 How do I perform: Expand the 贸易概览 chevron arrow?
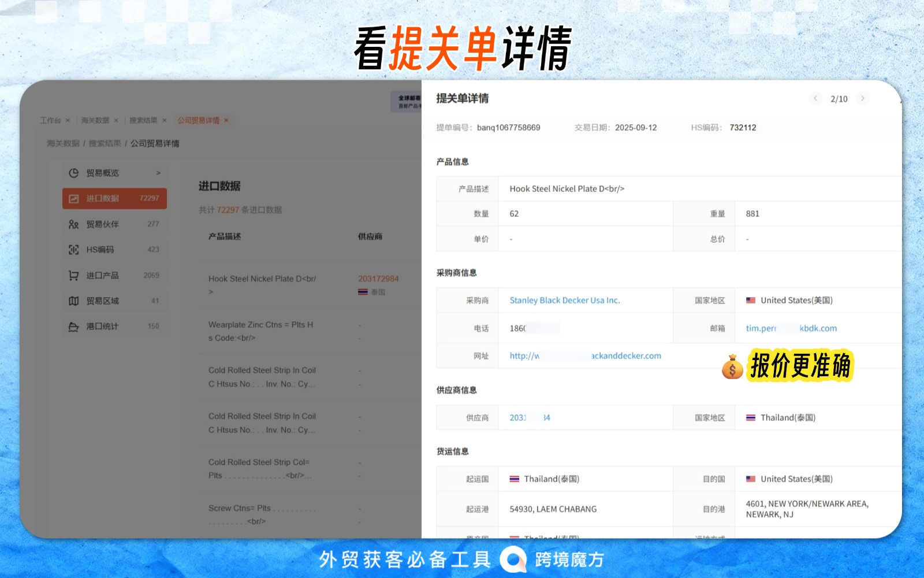click(158, 173)
